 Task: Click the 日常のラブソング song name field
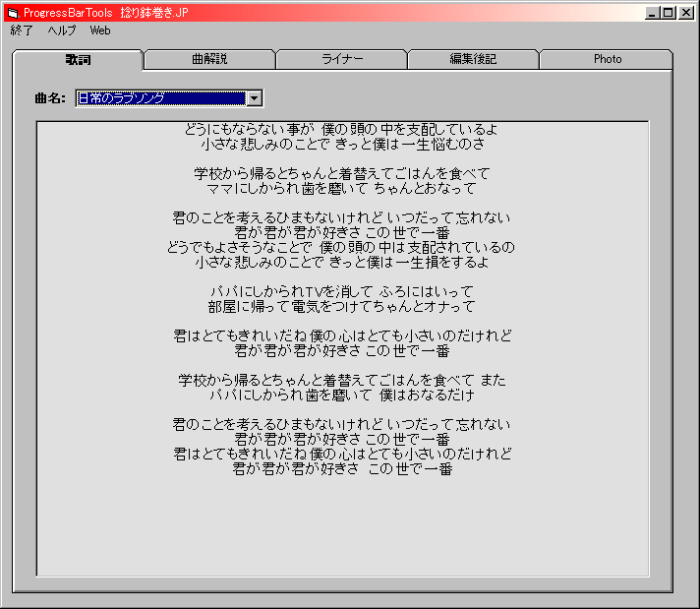point(161,98)
